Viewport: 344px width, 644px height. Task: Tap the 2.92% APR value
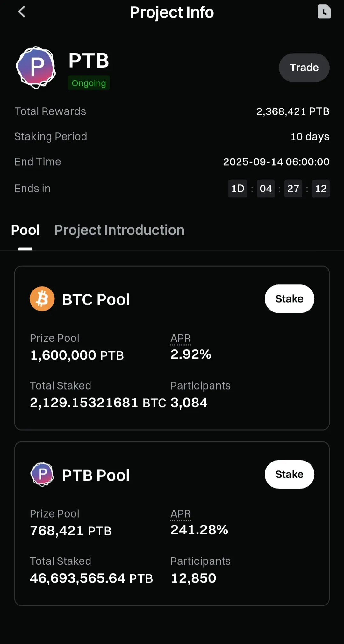tap(191, 354)
